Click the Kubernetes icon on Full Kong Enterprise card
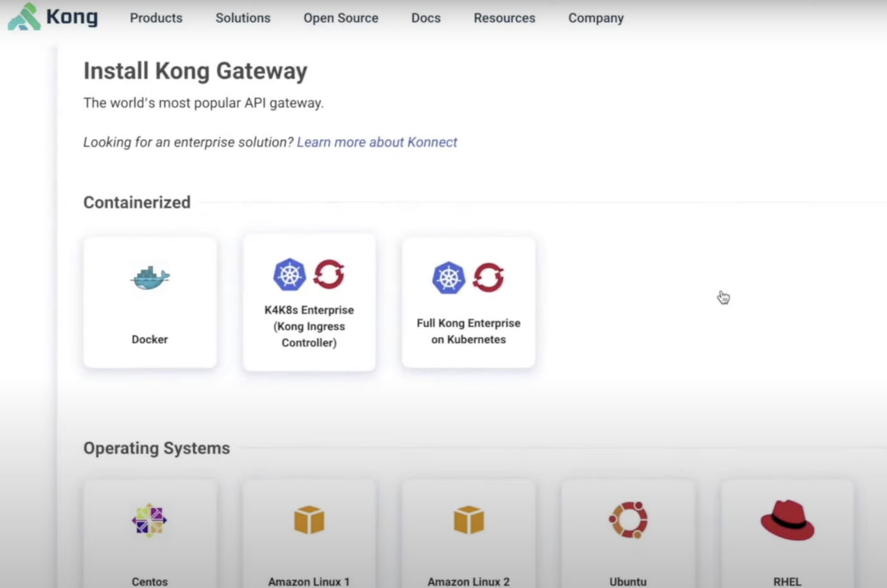 (x=448, y=278)
